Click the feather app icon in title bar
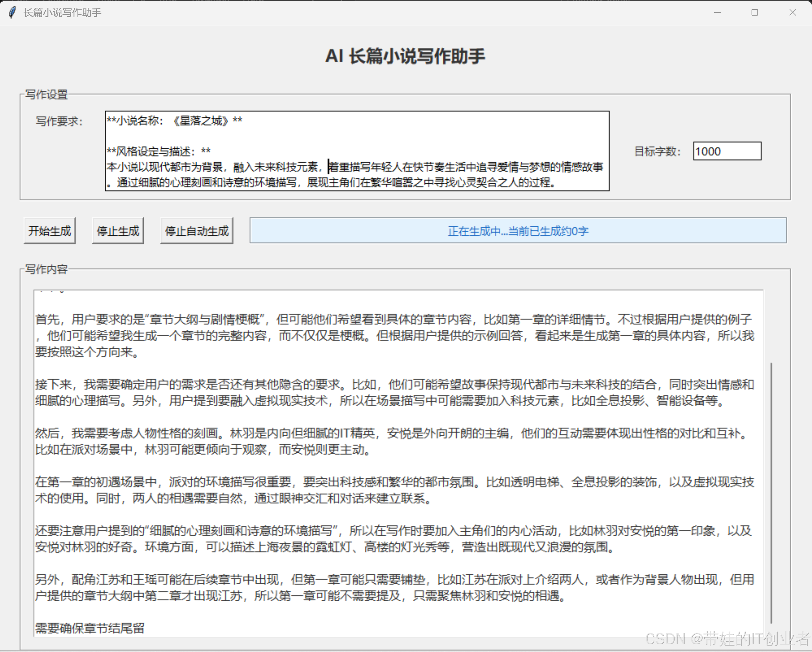This screenshot has height=652, width=812. pyautogui.click(x=12, y=12)
